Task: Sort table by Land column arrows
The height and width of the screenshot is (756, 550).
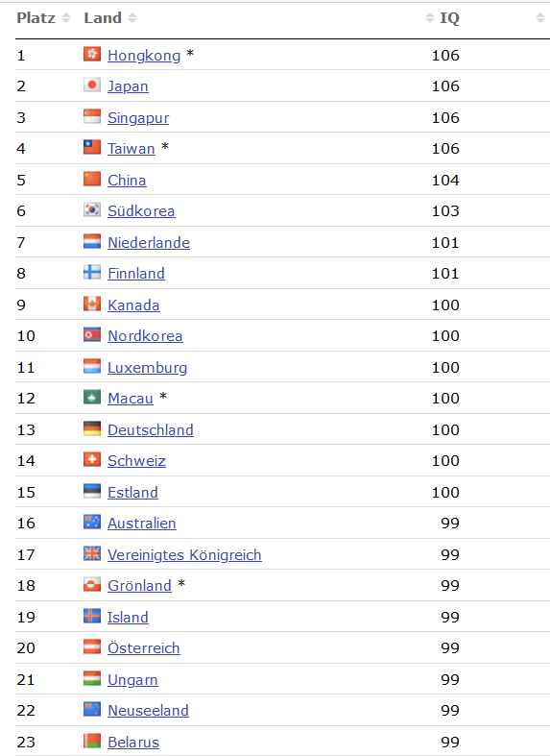Action: coord(132,18)
